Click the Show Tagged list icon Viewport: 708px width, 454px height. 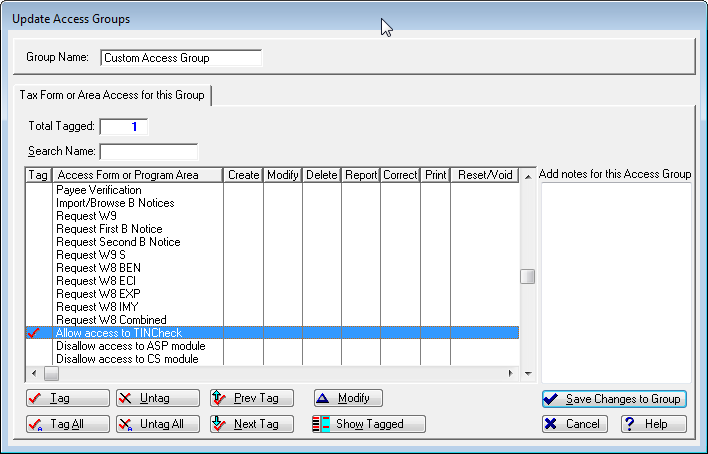click(x=322, y=424)
